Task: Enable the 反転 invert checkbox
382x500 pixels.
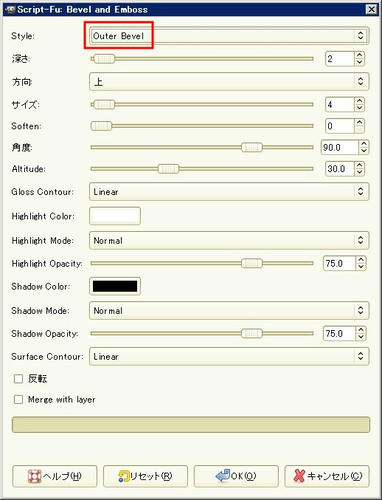Action: [18, 378]
